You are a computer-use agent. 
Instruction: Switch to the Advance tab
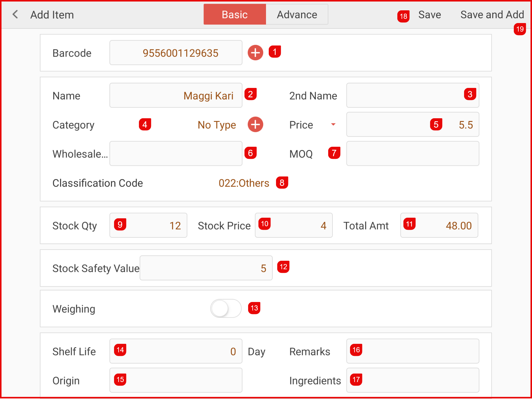click(x=297, y=15)
